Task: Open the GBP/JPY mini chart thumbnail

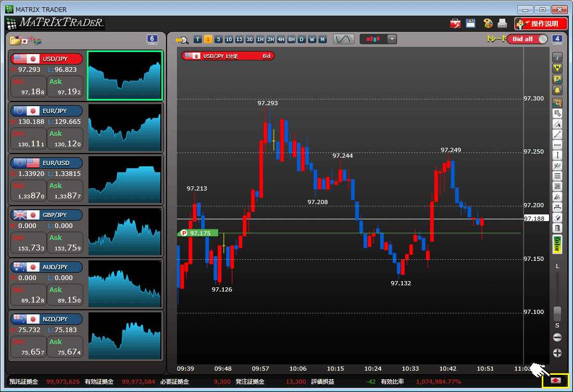Action: [x=124, y=232]
